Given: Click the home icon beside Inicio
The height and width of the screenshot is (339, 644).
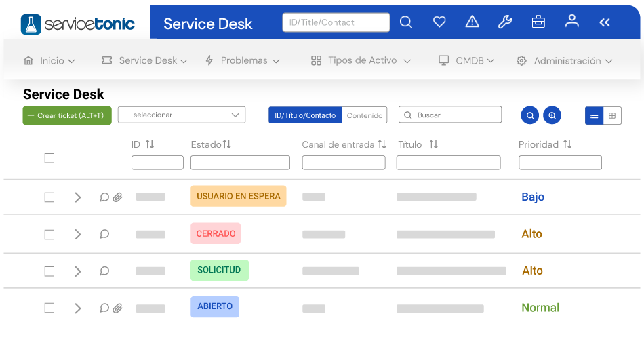Looking at the screenshot, I should [x=28, y=61].
